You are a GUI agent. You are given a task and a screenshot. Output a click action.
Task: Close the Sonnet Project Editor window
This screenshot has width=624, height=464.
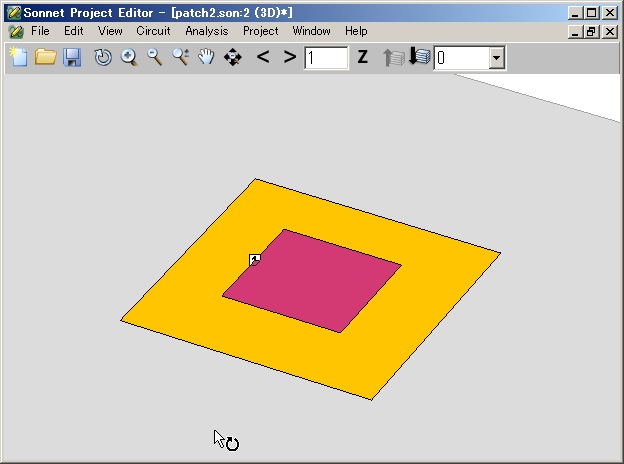click(610, 13)
